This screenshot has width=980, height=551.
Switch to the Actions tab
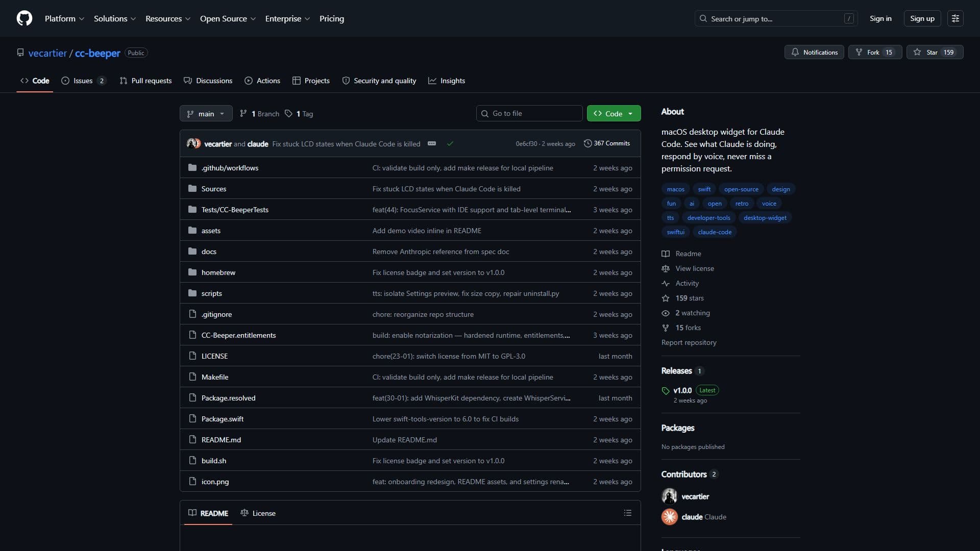(x=262, y=81)
